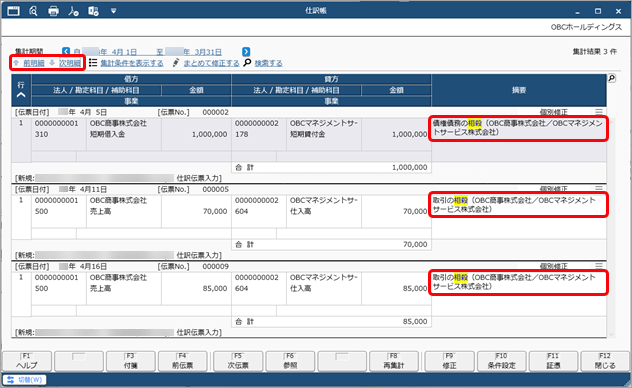Click 個別修正 for voucher 000009
This screenshot has height=388, width=632.
[x=553, y=266]
